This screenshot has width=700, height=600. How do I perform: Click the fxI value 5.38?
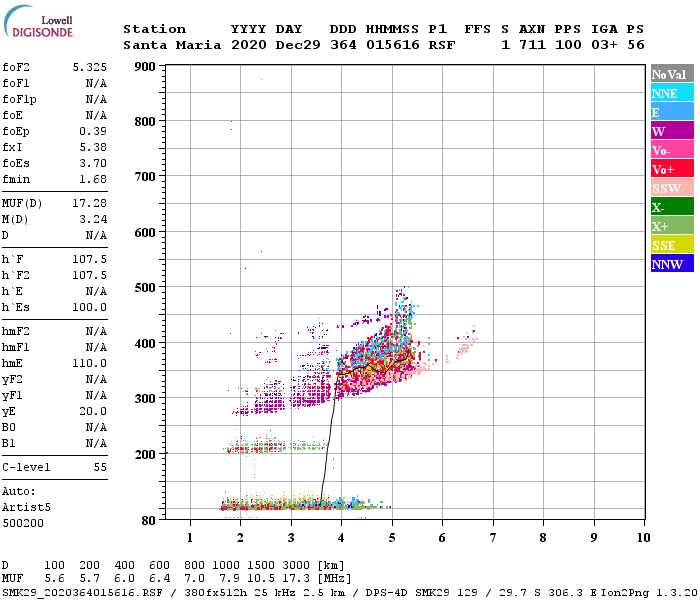(93, 147)
